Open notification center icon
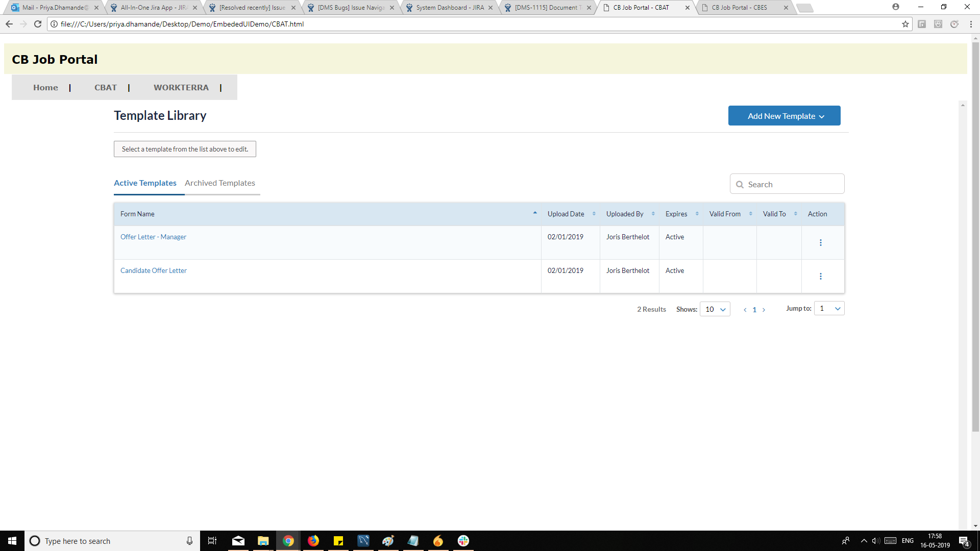 (x=964, y=541)
